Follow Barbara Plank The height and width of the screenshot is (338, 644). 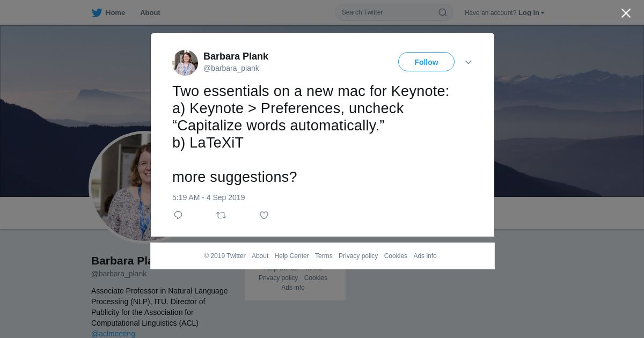[x=426, y=62]
